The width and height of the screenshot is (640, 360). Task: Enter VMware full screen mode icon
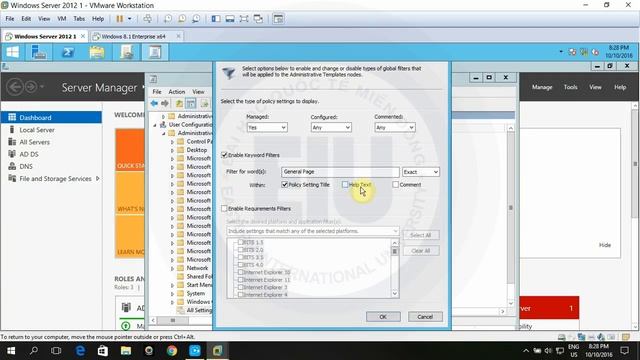coord(244,19)
